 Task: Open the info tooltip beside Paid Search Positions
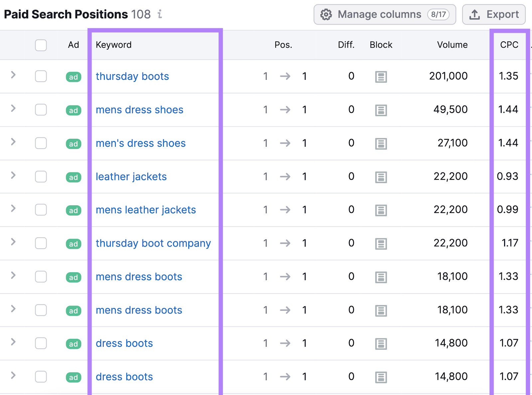click(160, 15)
